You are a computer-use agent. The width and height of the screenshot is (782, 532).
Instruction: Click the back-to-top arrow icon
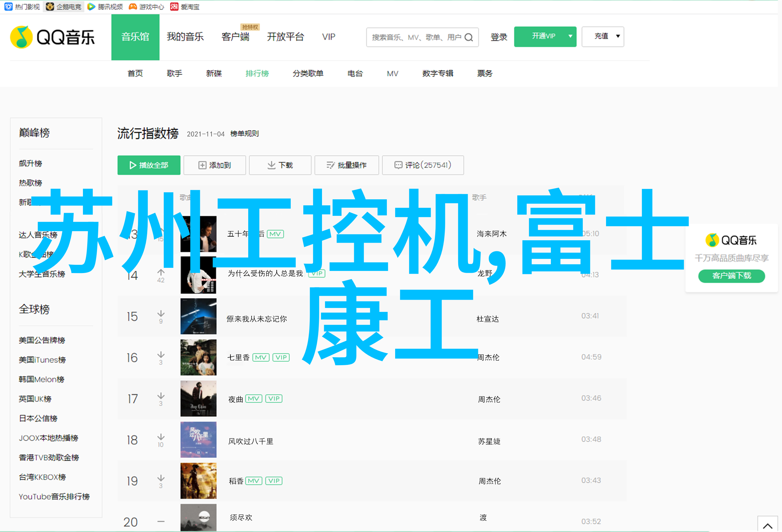click(x=768, y=525)
